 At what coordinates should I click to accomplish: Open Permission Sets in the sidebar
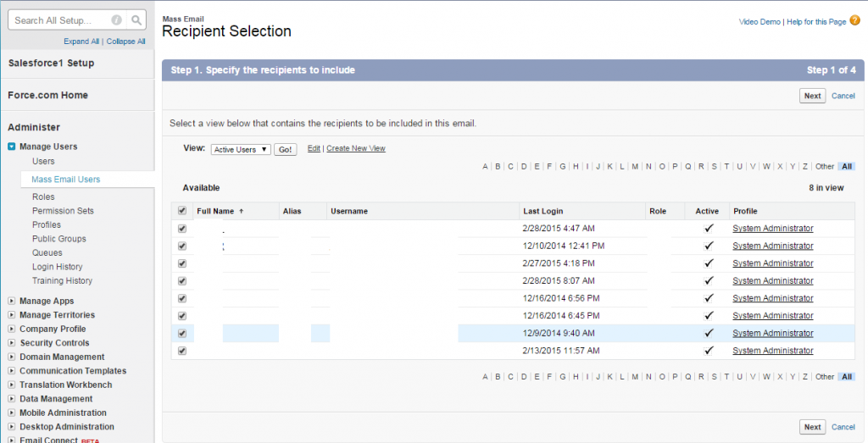click(x=63, y=211)
